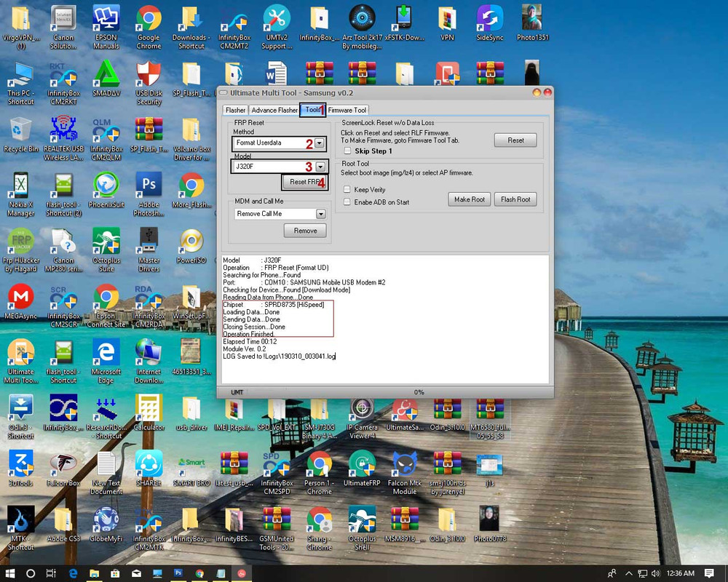Select the Nokia X Manager icon
The image size is (728, 582).
pos(21,194)
